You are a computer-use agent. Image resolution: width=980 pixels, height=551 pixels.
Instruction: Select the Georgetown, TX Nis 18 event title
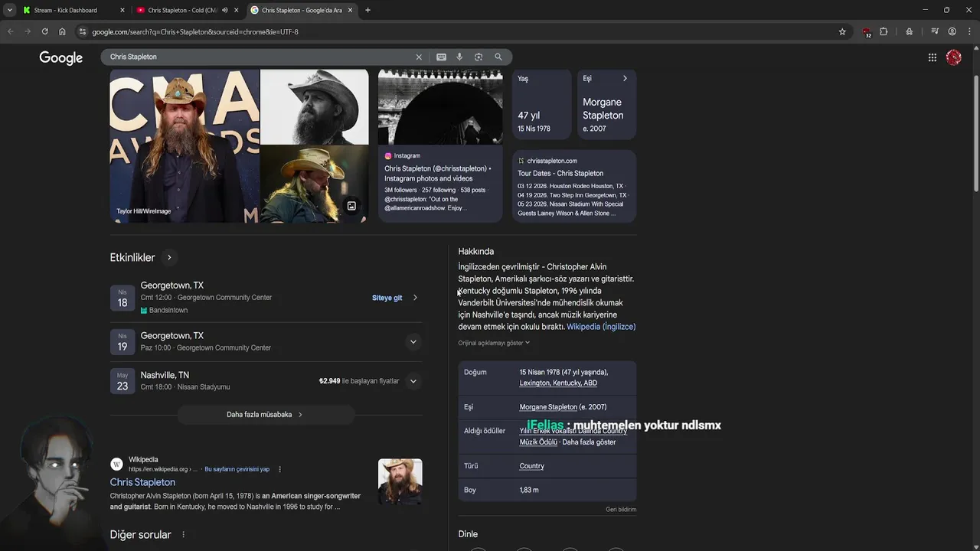pos(171,285)
